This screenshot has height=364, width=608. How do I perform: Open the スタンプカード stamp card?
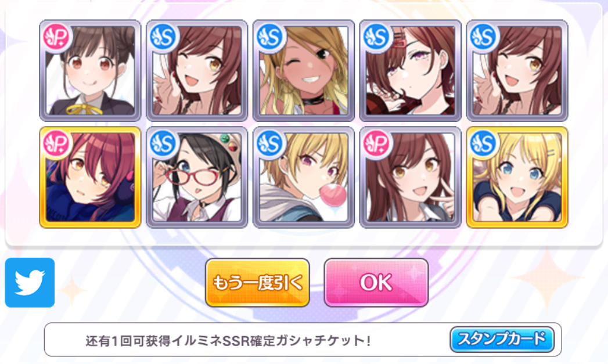tap(502, 339)
